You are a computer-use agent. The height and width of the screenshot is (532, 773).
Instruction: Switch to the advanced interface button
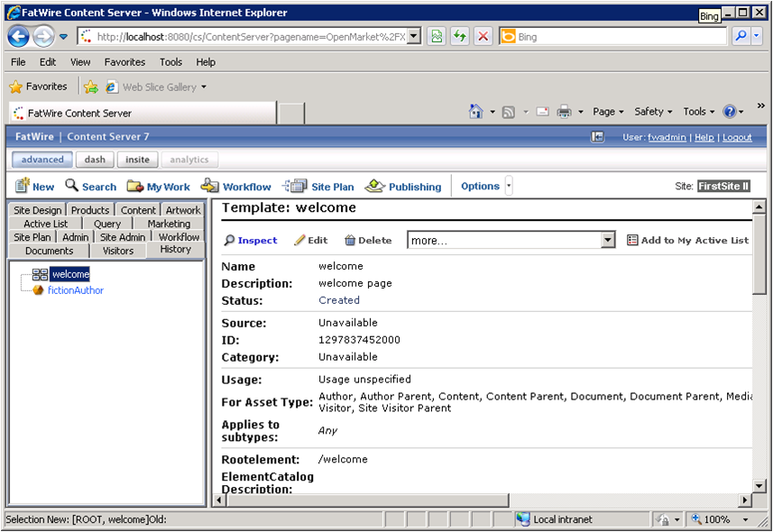point(42,160)
